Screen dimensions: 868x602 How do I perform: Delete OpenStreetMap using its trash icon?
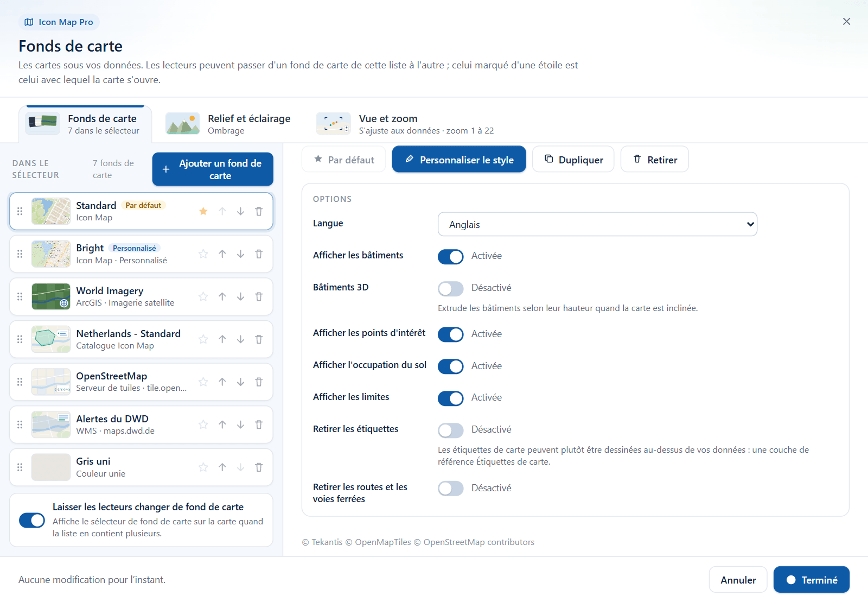[259, 382]
